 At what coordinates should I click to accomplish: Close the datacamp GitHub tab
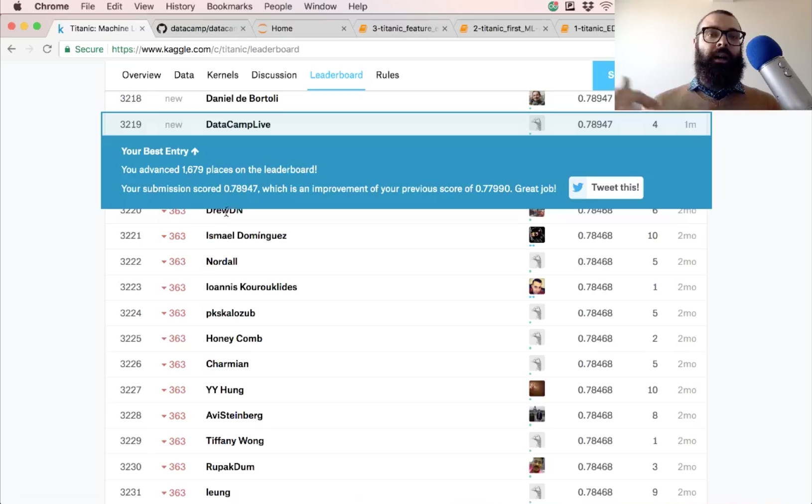243,28
